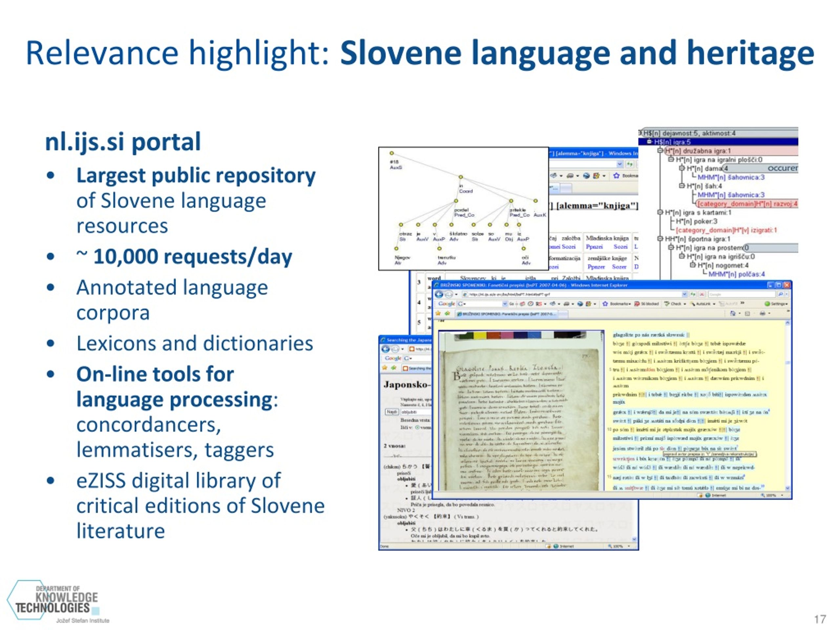
Task: Click globe icon on knjiga window toolbar
Action: point(587,176)
